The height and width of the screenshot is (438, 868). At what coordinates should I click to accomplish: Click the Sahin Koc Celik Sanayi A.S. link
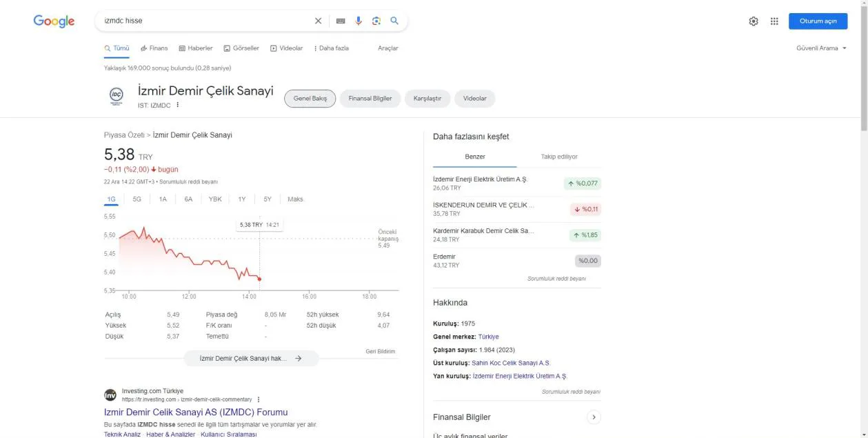[511, 363]
